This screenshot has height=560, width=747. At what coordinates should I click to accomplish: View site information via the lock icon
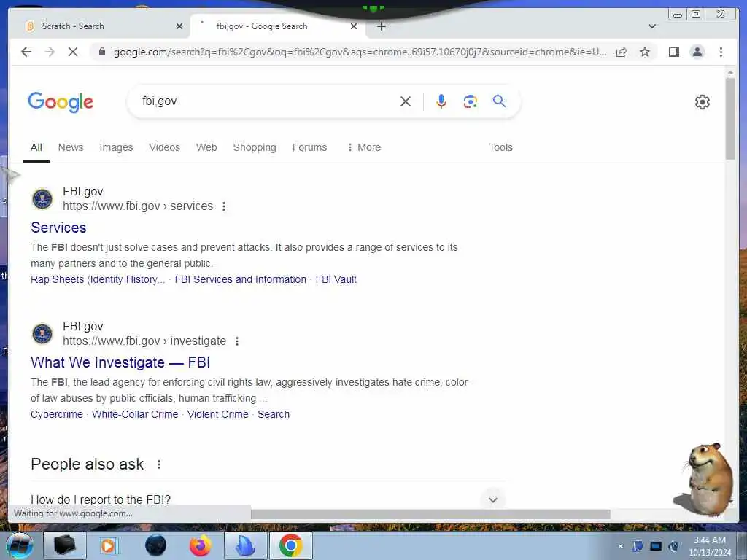pyautogui.click(x=102, y=52)
